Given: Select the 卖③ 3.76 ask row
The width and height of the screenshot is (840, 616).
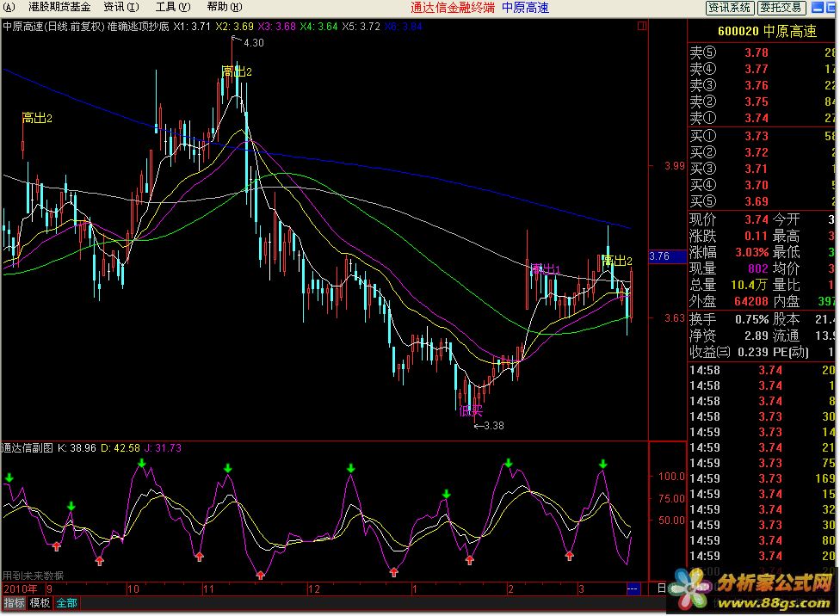Looking at the screenshot, I should 763,85.
